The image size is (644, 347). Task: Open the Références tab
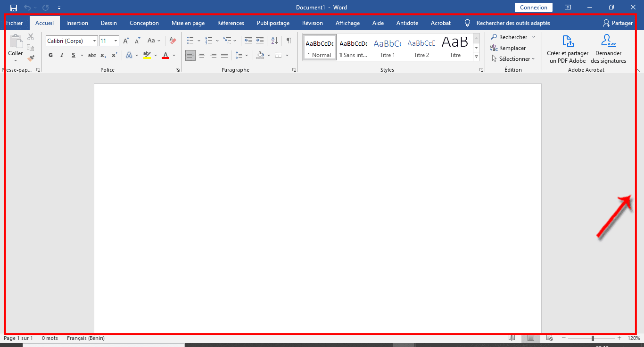point(231,23)
